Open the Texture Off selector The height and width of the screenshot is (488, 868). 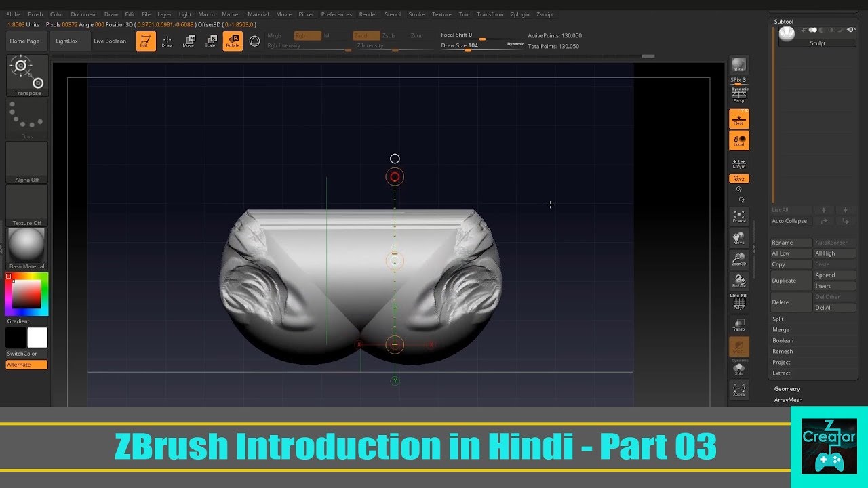coord(27,206)
